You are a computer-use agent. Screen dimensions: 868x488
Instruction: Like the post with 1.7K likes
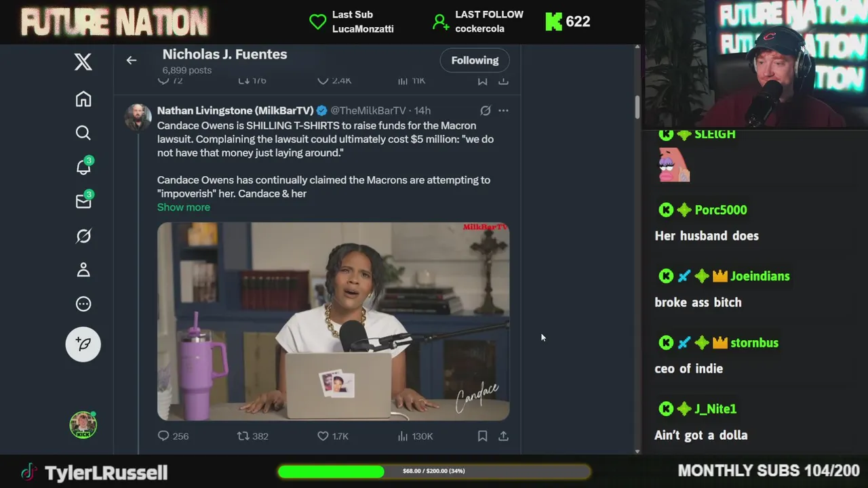pyautogui.click(x=333, y=436)
